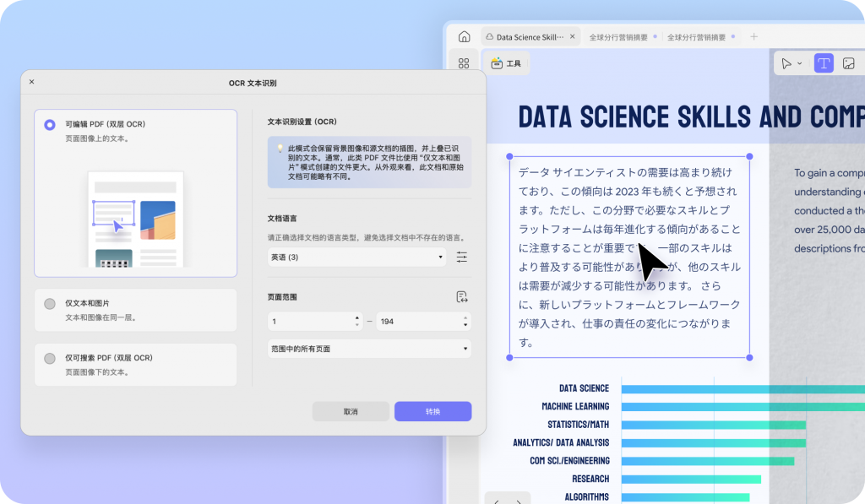
Task: Click the DATA SCIENCE SKILLS heading
Action: point(691,117)
